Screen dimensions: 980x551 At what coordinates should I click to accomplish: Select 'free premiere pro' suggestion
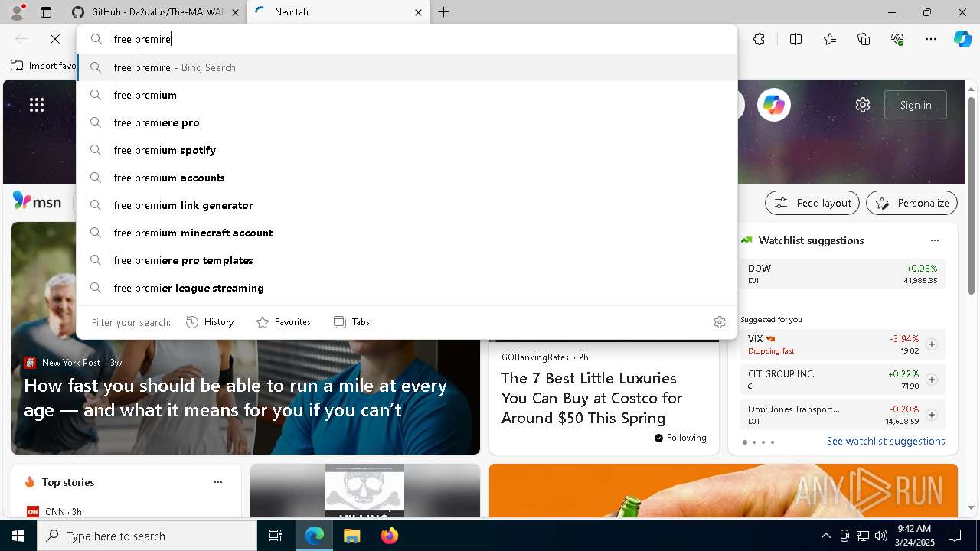pos(407,122)
